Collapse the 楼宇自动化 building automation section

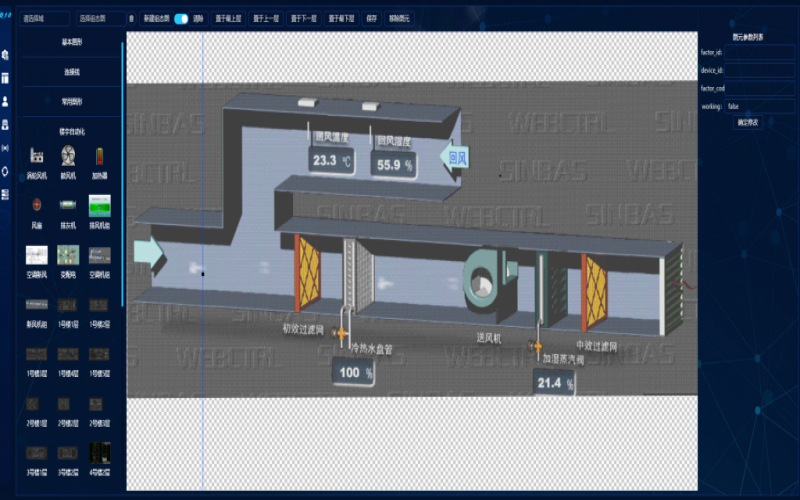pyautogui.click(x=72, y=130)
